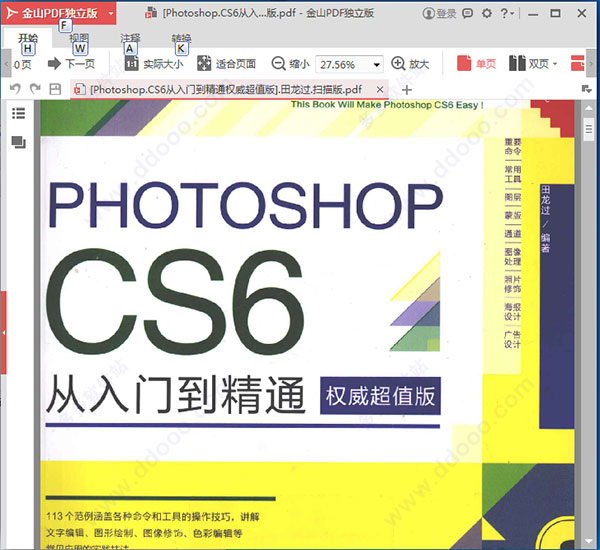The width and height of the screenshot is (600, 550).
Task: Click the redo arrow icon
Action: click(x=35, y=89)
